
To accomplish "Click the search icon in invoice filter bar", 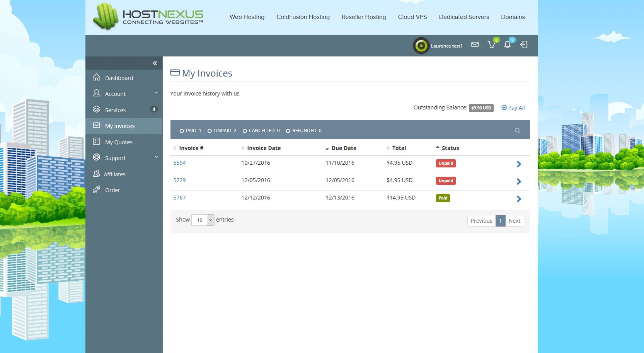I will (x=517, y=131).
